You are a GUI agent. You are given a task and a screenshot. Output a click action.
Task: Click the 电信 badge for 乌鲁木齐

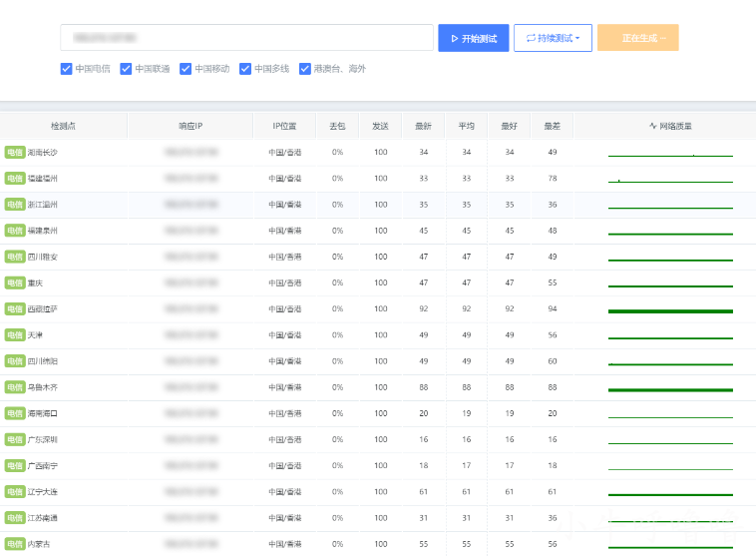[x=15, y=387]
